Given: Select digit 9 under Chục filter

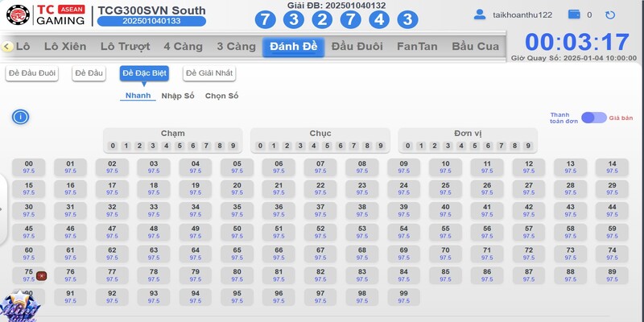Looking at the screenshot, I should (x=381, y=146).
